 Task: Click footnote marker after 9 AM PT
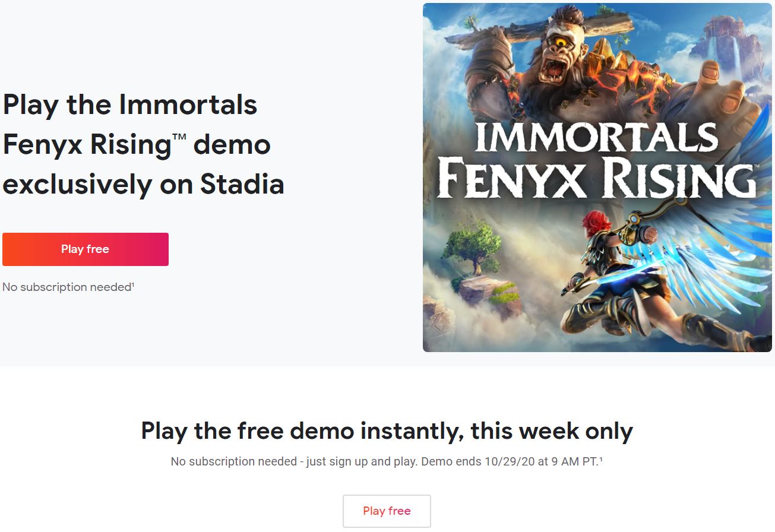pyautogui.click(x=601, y=459)
